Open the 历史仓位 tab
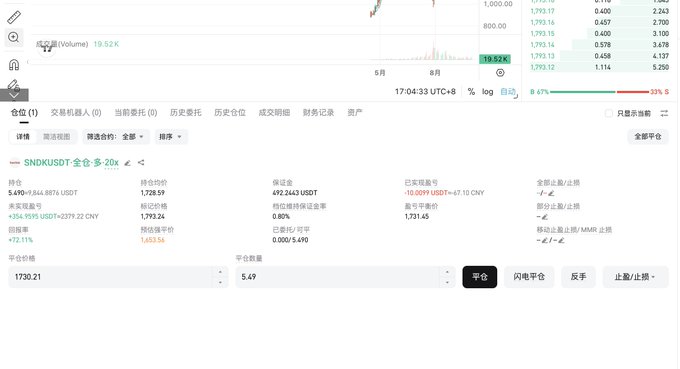 [x=230, y=113]
